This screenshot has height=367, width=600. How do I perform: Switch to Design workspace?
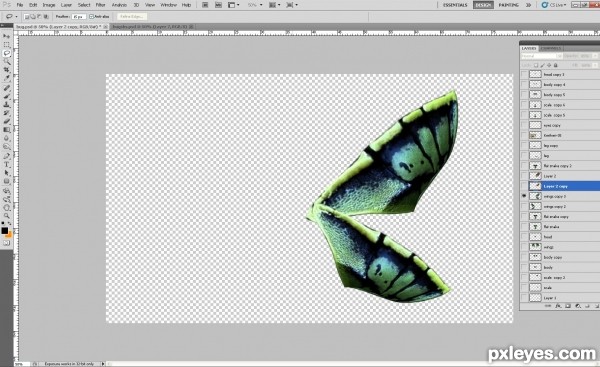483,5
